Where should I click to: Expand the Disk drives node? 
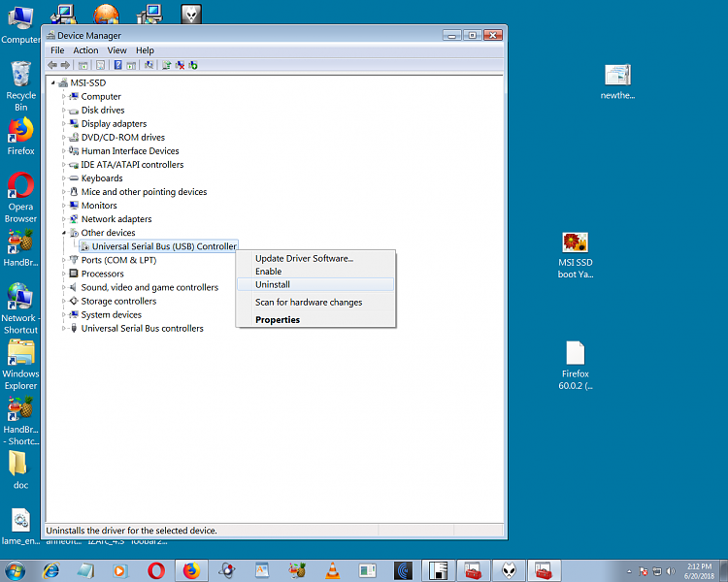pos(64,110)
